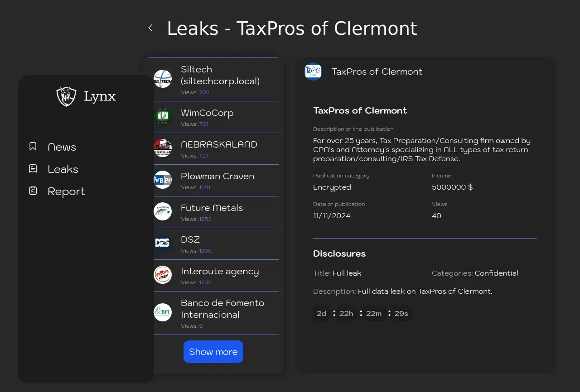
Task: Go to the Leaks section
Action: 63,169
